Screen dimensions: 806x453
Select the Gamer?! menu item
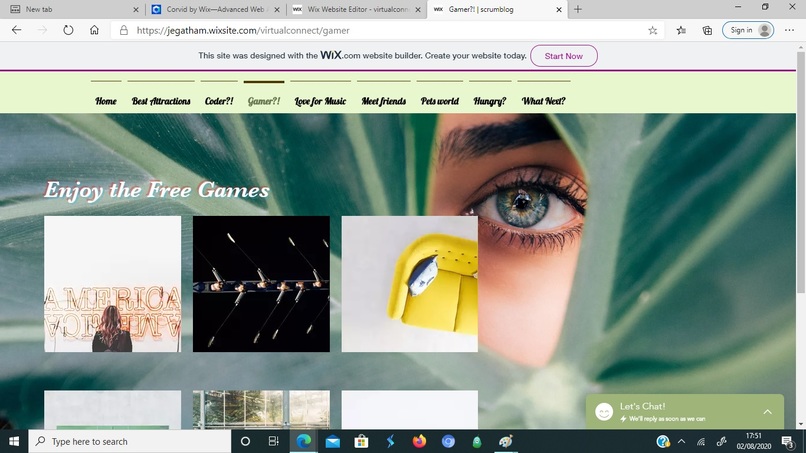click(264, 101)
